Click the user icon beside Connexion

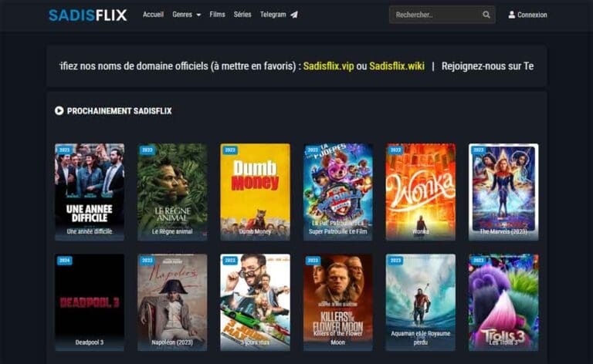(511, 15)
